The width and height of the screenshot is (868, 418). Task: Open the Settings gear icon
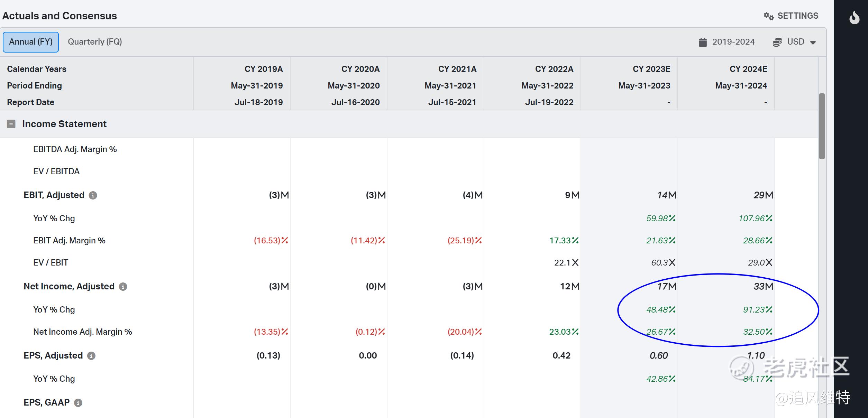point(769,16)
